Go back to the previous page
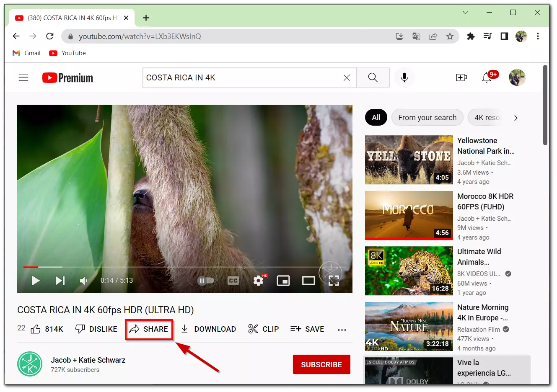This screenshot has height=392, width=557. pyautogui.click(x=16, y=36)
